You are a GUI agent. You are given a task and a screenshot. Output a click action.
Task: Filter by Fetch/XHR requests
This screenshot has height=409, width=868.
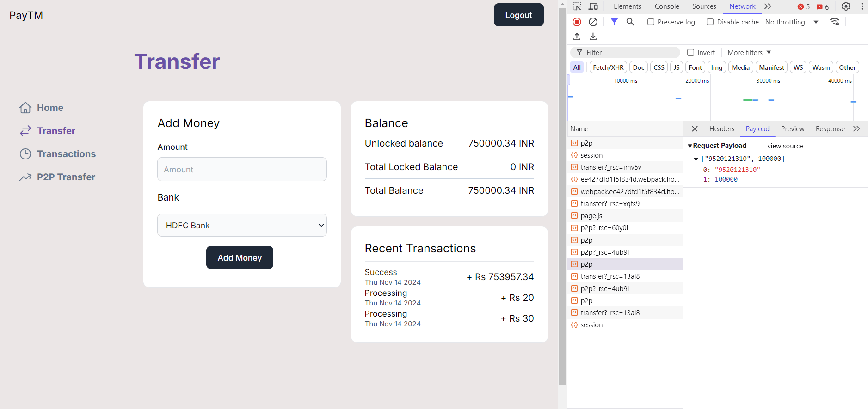[x=608, y=67]
